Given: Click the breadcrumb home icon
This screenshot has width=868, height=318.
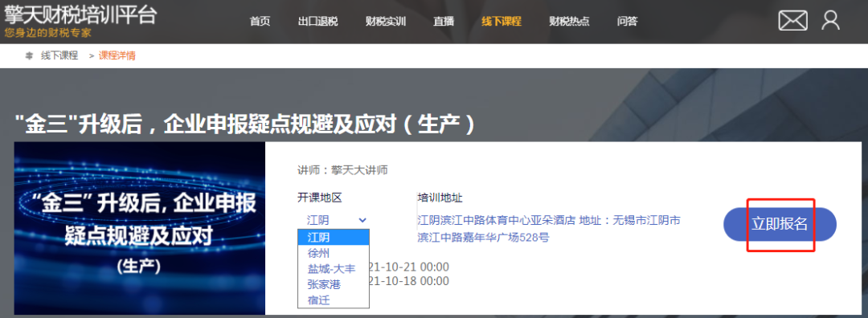Looking at the screenshot, I should pyautogui.click(x=29, y=56).
